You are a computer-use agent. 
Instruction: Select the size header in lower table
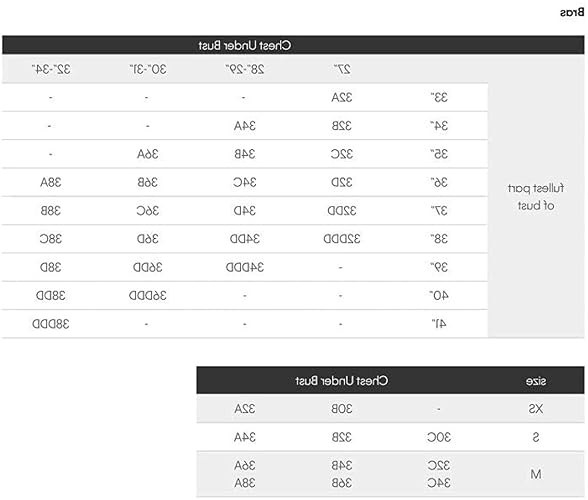pyautogui.click(x=536, y=381)
